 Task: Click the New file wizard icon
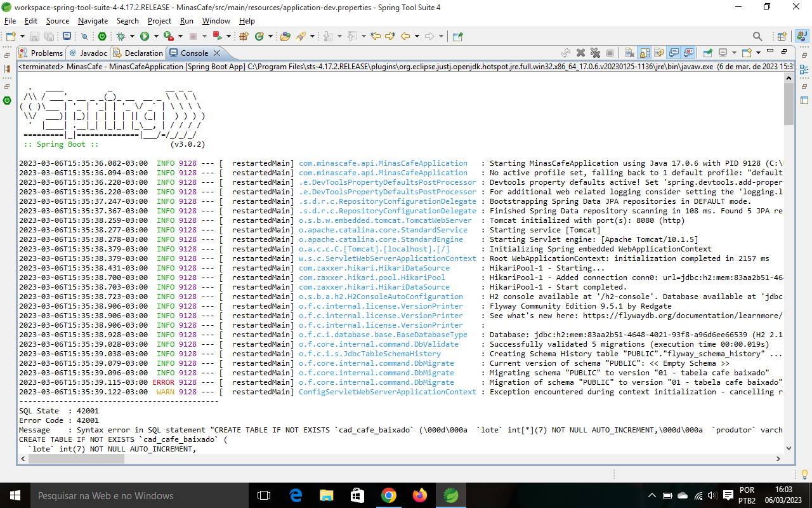point(11,36)
